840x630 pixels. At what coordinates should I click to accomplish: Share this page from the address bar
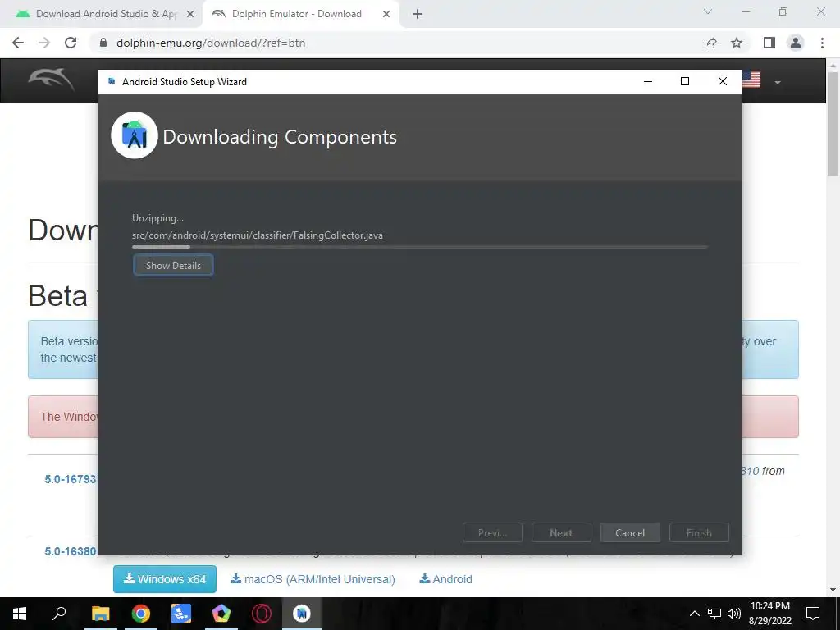[710, 43]
